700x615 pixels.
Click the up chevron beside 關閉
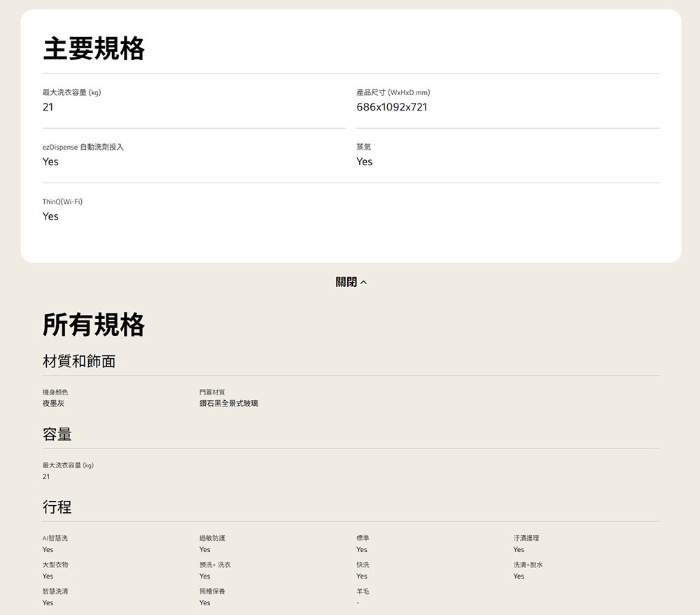[363, 283]
